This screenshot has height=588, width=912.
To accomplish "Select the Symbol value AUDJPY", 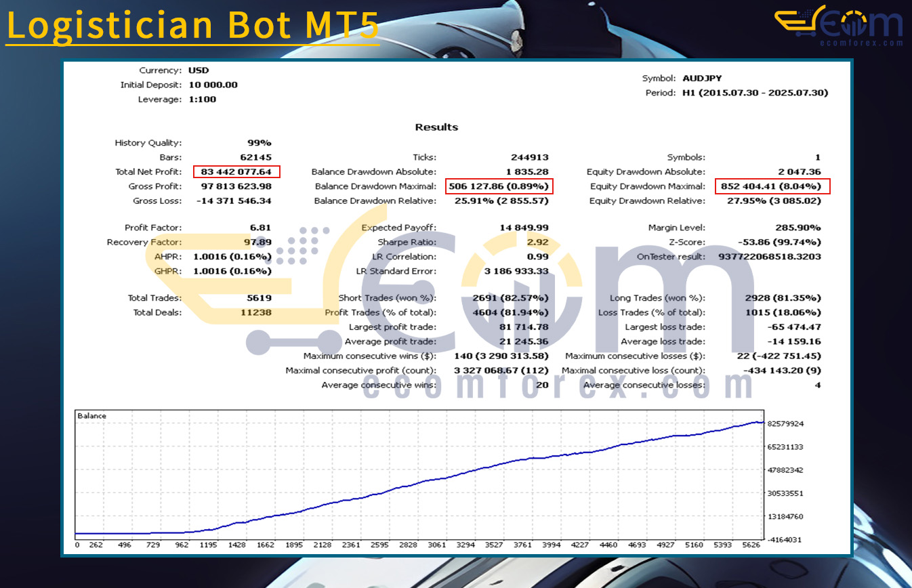I will click(x=702, y=79).
